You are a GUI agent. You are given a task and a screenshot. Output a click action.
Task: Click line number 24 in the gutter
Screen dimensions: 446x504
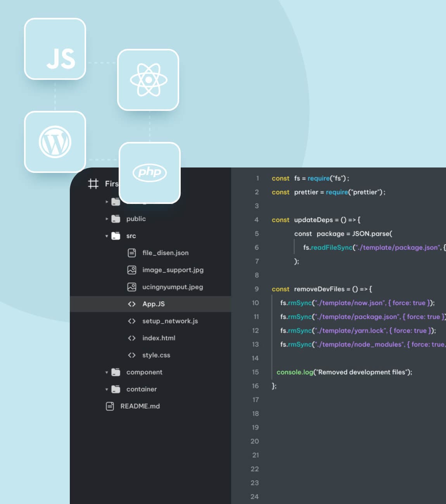coord(254,497)
